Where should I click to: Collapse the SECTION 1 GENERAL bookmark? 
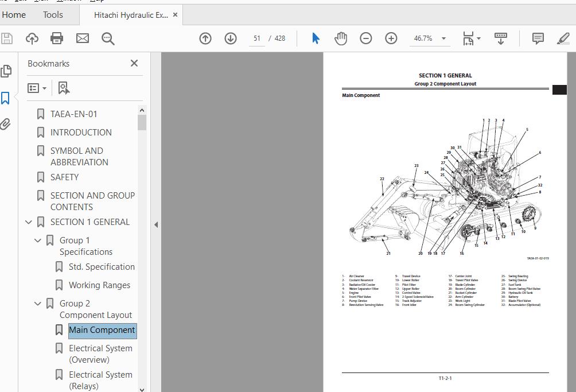[29, 222]
